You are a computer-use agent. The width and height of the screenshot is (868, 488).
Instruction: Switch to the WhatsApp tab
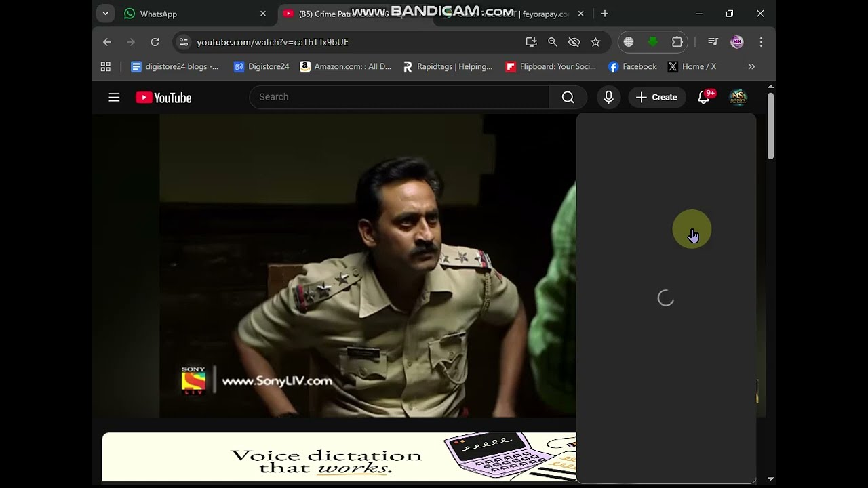coord(196,14)
